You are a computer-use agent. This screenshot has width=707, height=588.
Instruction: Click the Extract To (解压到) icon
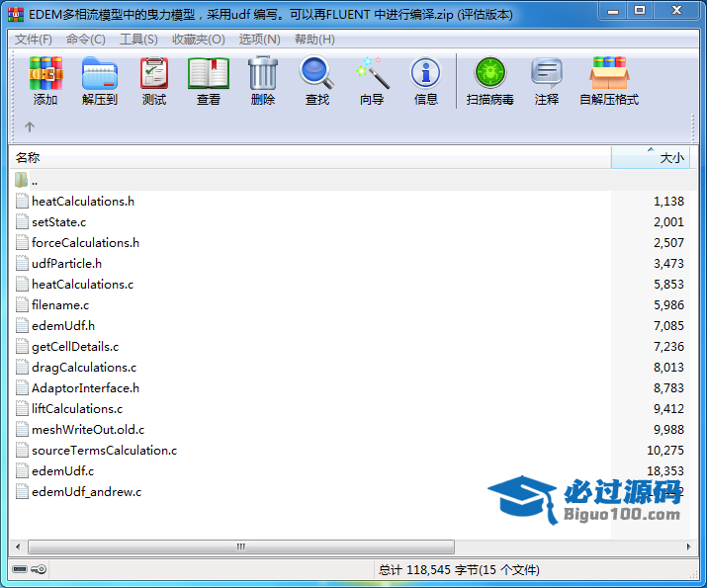pos(99,81)
